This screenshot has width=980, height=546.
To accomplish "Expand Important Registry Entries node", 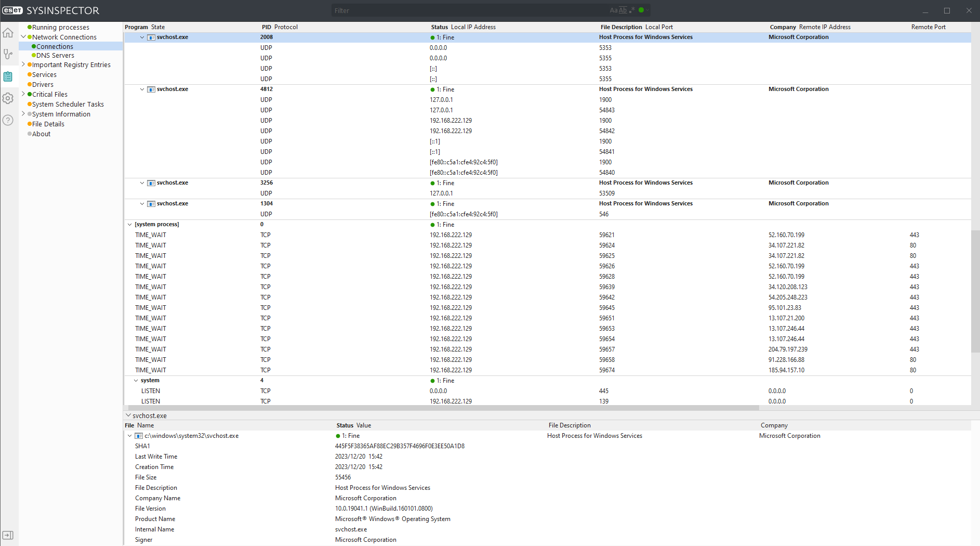I will tap(23, 64).
